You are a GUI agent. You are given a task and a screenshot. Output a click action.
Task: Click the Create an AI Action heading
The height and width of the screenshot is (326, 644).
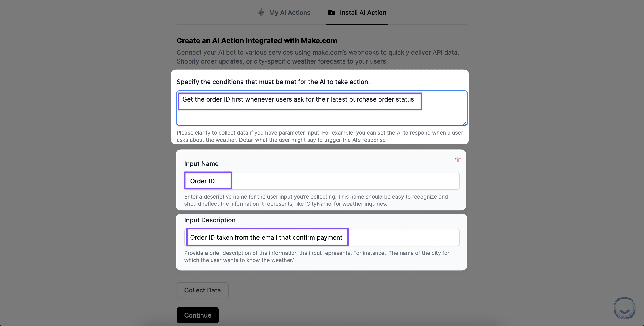click(x=257, y=40)
